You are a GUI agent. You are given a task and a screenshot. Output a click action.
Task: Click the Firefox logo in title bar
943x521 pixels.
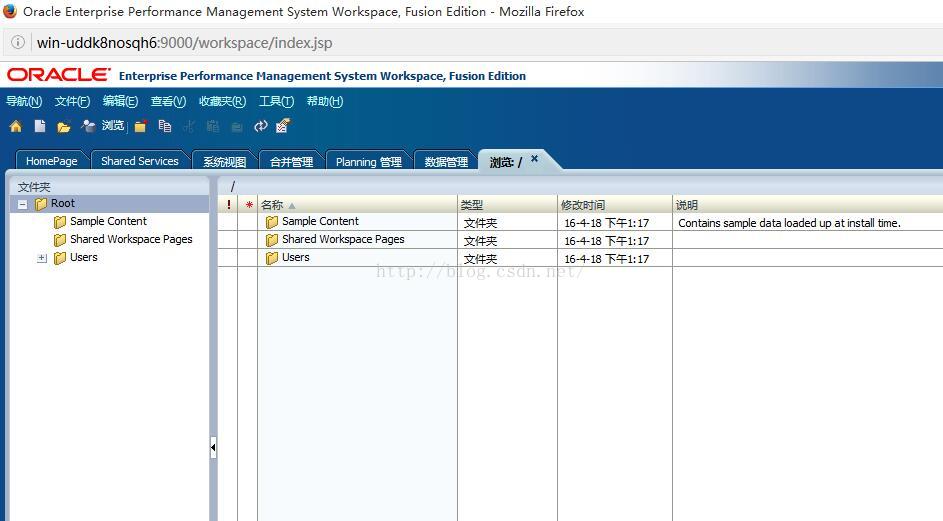coord(10,11)
